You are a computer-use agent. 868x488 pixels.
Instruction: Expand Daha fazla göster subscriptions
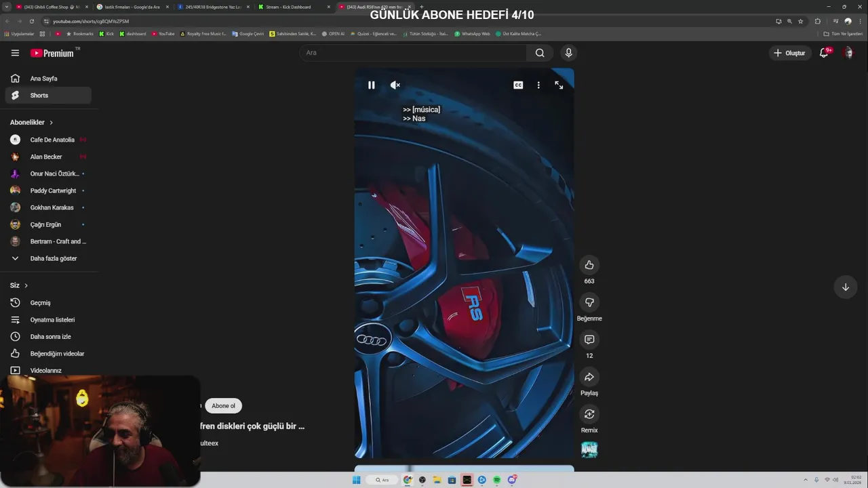click(x=48, y=258)
